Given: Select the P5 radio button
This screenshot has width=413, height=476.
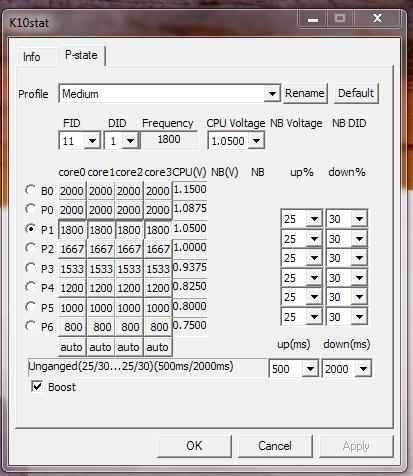Looking at the screenshot, I should pos(30,306).
